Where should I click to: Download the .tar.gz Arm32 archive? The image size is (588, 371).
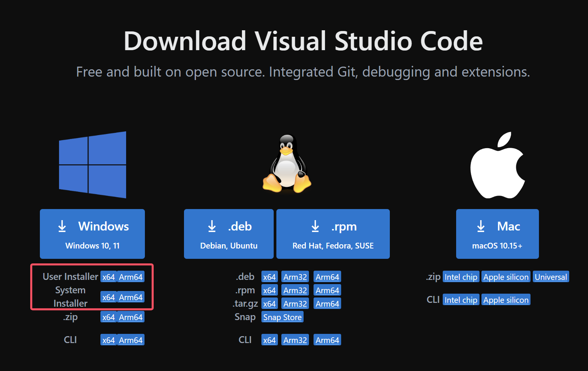click(295, 304)
